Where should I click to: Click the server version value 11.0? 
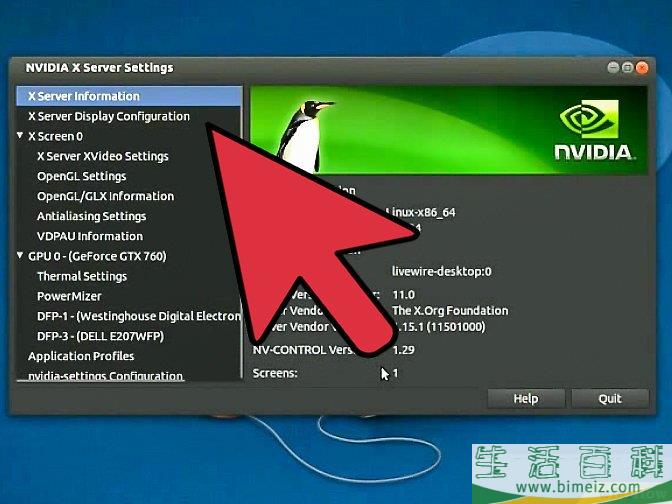pyautogui.click(x=403, y=295)
